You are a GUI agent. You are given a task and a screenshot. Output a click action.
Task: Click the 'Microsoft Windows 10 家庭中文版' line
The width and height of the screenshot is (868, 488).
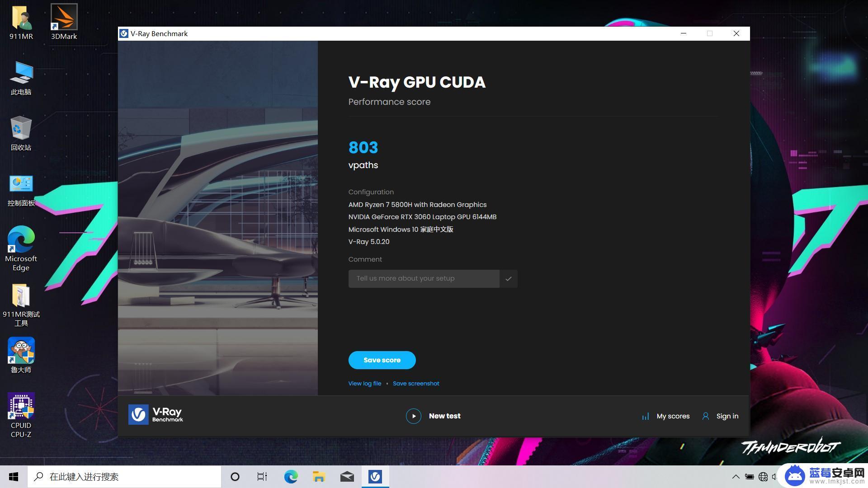[401, 230]
